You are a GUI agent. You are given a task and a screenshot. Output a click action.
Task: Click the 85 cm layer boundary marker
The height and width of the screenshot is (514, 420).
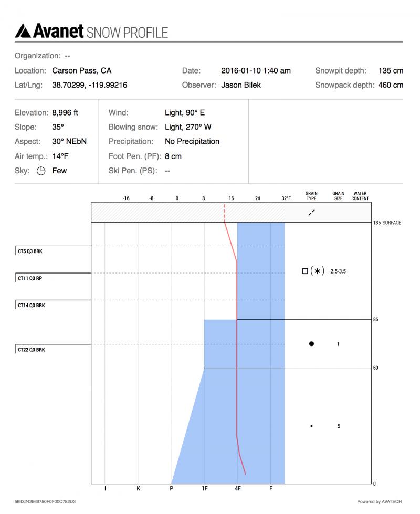(x=375, y=319)
